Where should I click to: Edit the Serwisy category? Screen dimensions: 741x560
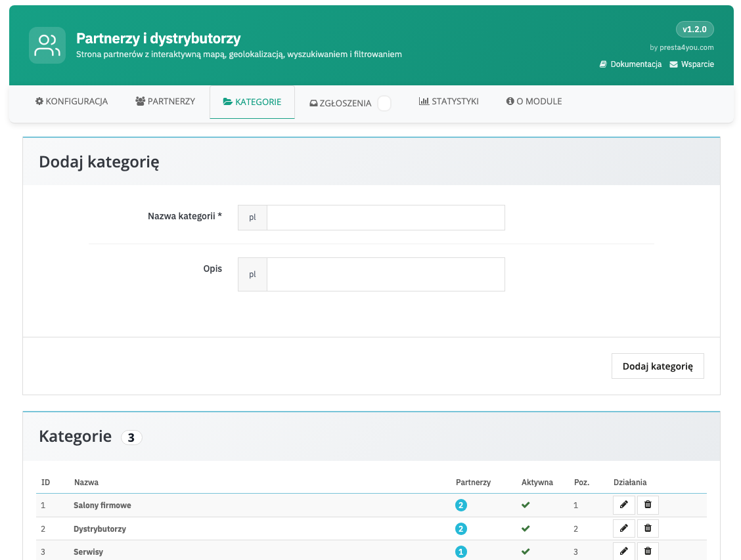[x=624, y=551]
